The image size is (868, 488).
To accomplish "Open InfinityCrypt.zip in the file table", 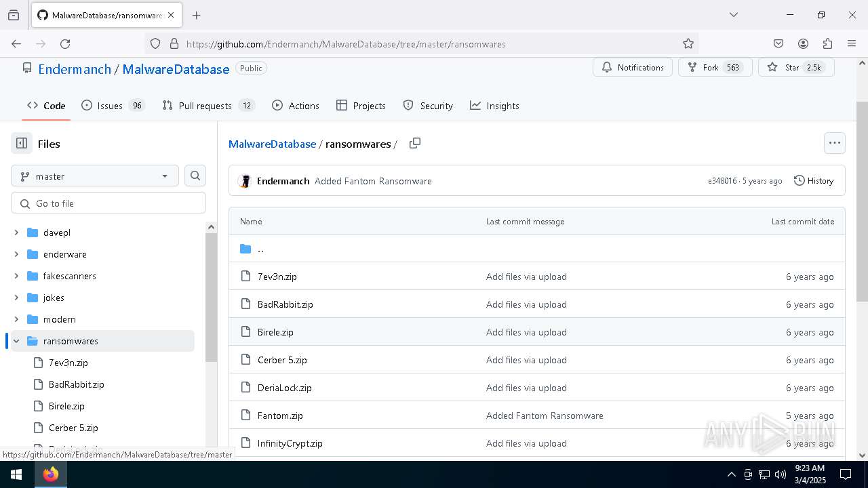I will point(290,443).
